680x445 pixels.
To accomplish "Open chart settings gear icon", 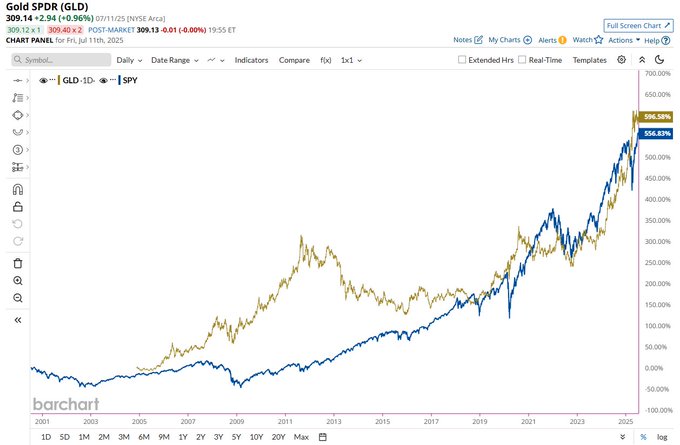I will pos(621,60).
